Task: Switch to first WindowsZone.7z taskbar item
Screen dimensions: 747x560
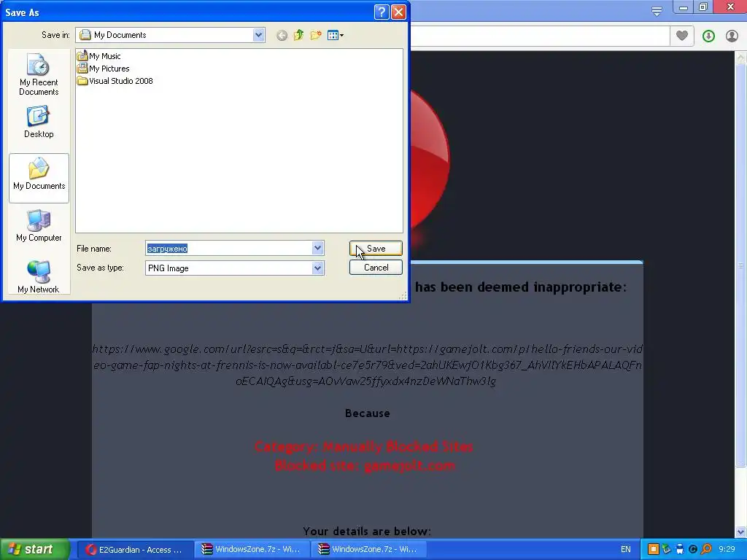Action: click(x=252, y=550)
